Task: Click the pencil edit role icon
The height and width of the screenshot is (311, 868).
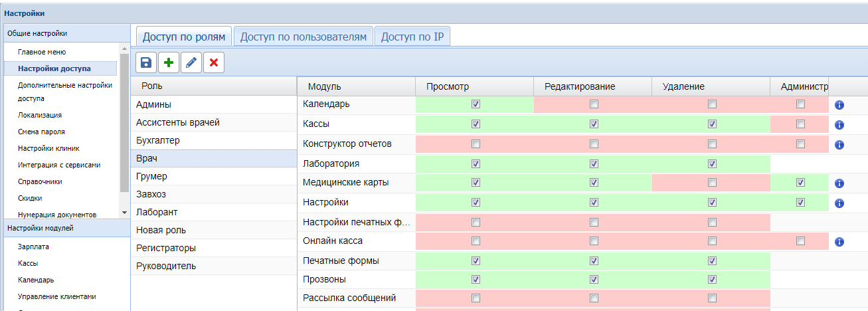Action: 191,62
